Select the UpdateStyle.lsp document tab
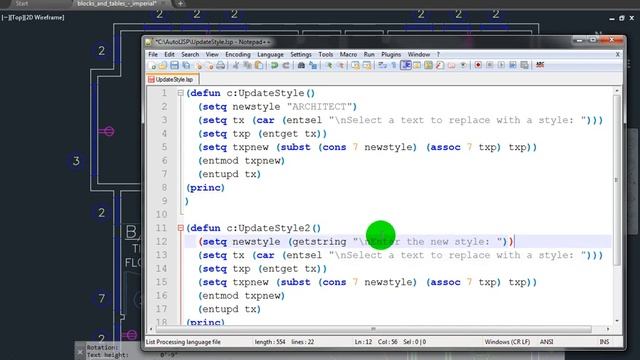The height and width of the screenshot is (360, 640). point(173,80)
